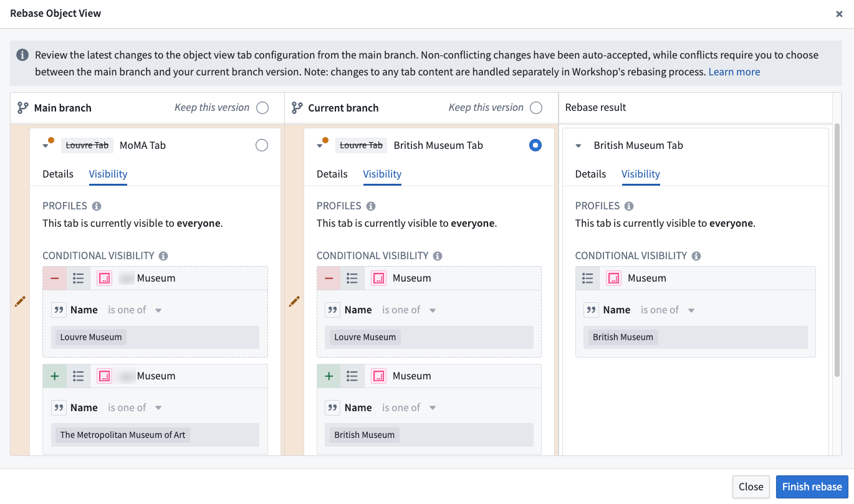The width and height of the screenshot is (854, 504).
Task: Click the red minus icon on Current branch Louvre condition
Action: pyautogui.click(x=329, y=278)
